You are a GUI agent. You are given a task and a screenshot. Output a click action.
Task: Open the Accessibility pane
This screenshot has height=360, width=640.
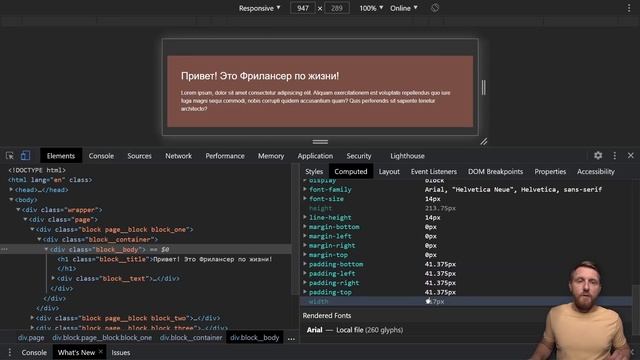[x=596, y=171]
